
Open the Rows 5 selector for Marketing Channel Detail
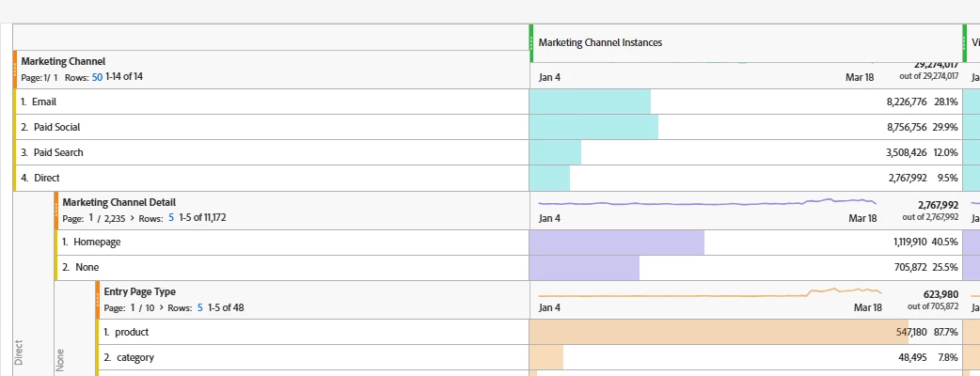[x=170, y=218]
